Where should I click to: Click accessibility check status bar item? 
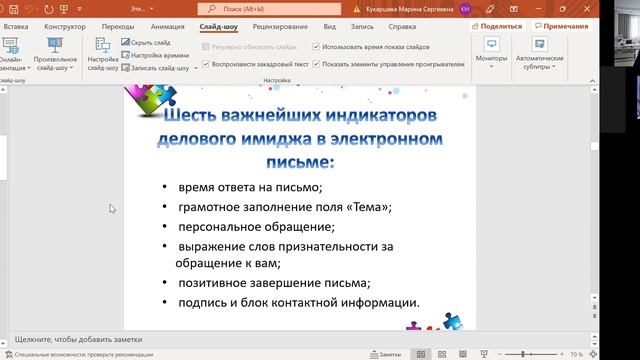79,355
